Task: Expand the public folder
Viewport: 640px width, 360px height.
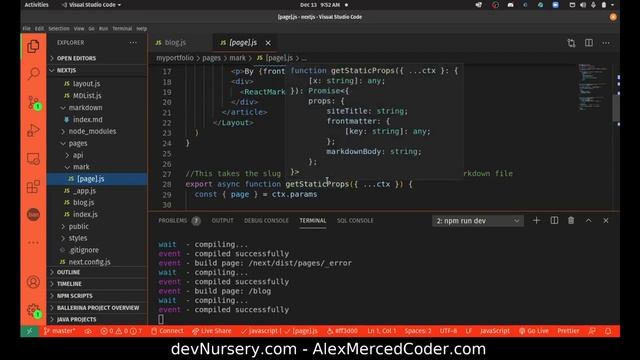Action: tap(97, 226)
